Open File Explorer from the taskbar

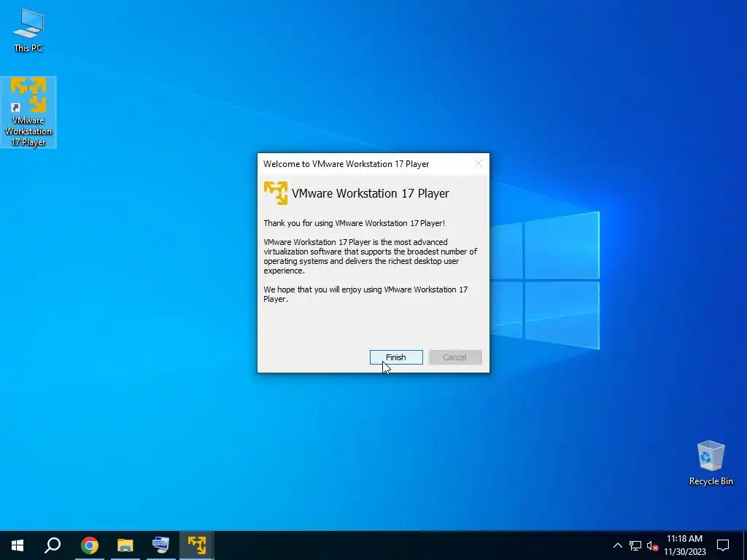click(125, 545)
